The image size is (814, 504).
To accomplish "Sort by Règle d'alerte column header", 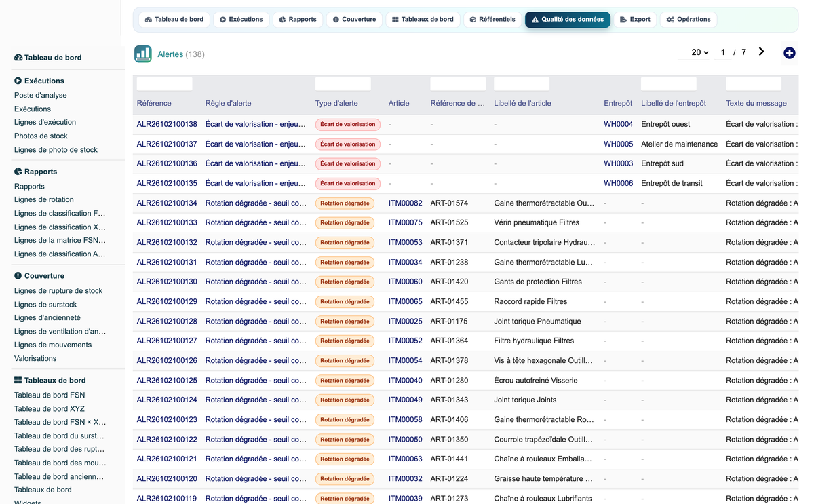I will click(x=229, y=104).
